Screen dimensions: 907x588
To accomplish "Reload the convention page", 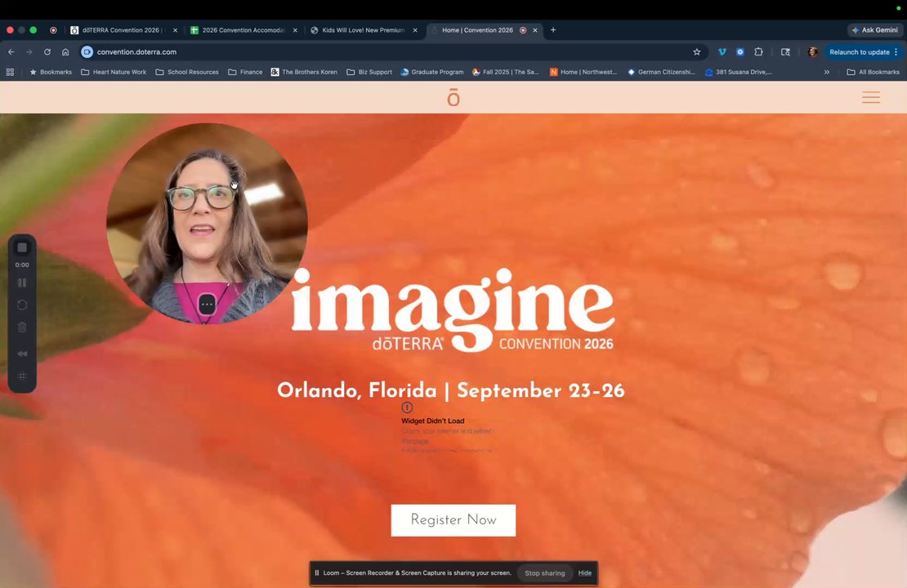I will (x=47, y=52).
